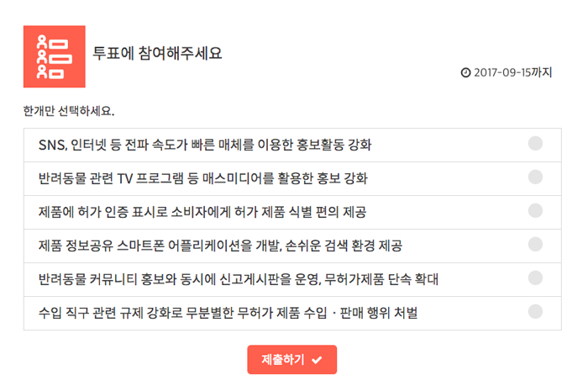Click the option text 제품에 허가 인증 표시로
The image size is (588, 386).
(x=202, y=212)
